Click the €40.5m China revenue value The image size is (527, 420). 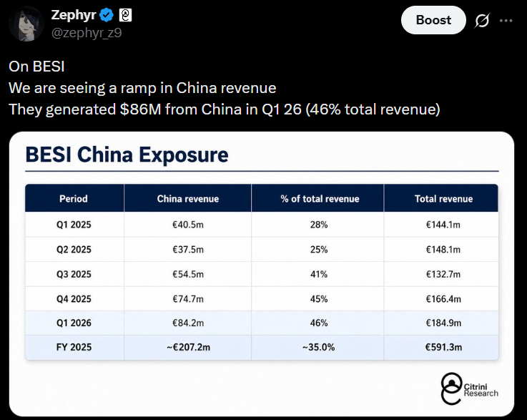point(188,225)
